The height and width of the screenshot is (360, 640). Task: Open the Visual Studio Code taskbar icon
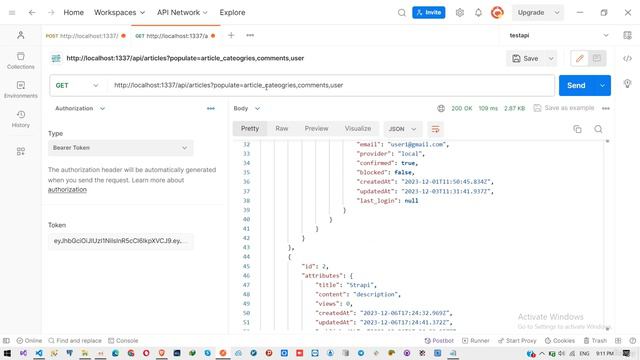[x=39, y=353]
